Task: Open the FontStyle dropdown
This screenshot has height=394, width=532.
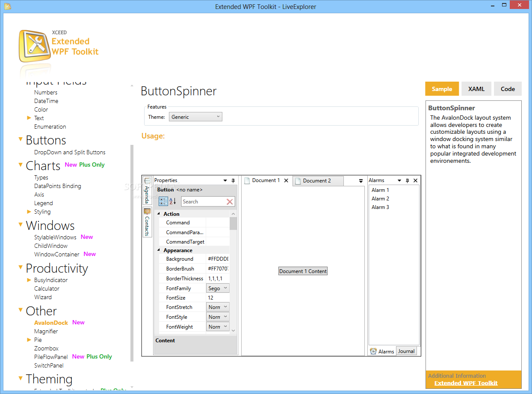Action: click(x=218, y=317)
